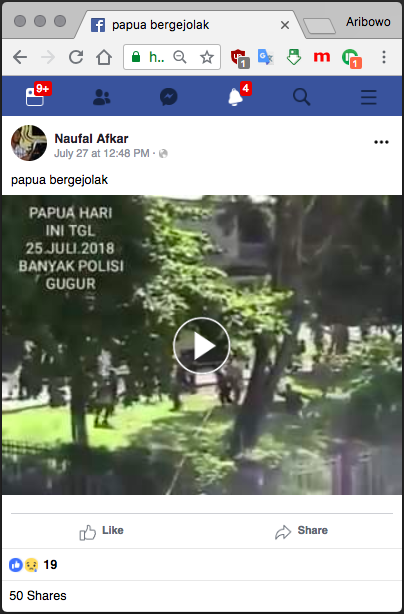Click the uBlock Origin extension icon

(239, 58)
